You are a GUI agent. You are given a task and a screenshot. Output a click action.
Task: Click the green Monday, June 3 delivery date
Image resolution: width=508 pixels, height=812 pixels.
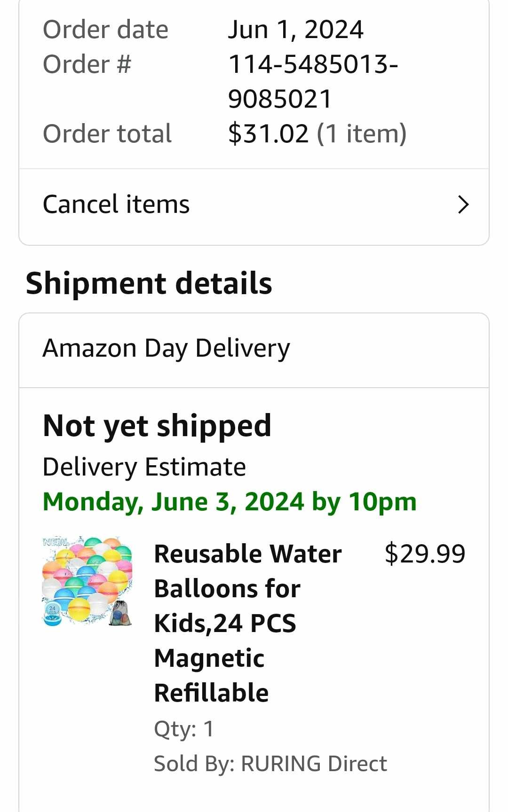coord(230,502)
